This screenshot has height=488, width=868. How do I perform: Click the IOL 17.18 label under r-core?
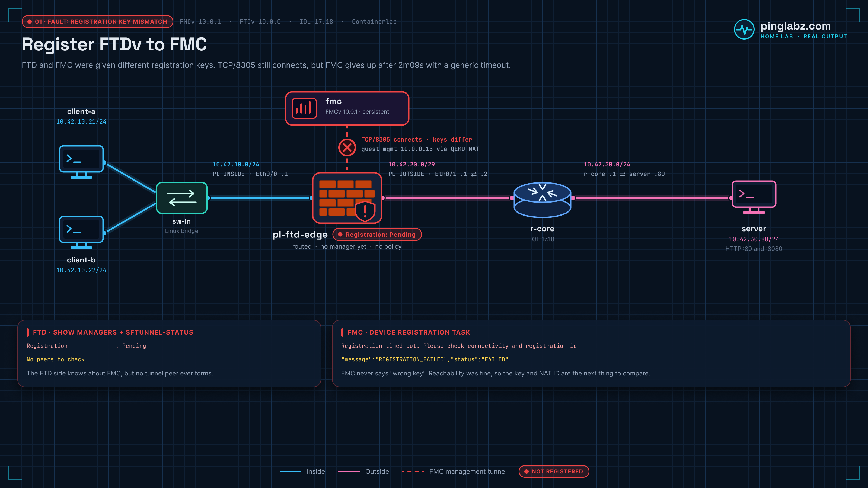point(542,239)
